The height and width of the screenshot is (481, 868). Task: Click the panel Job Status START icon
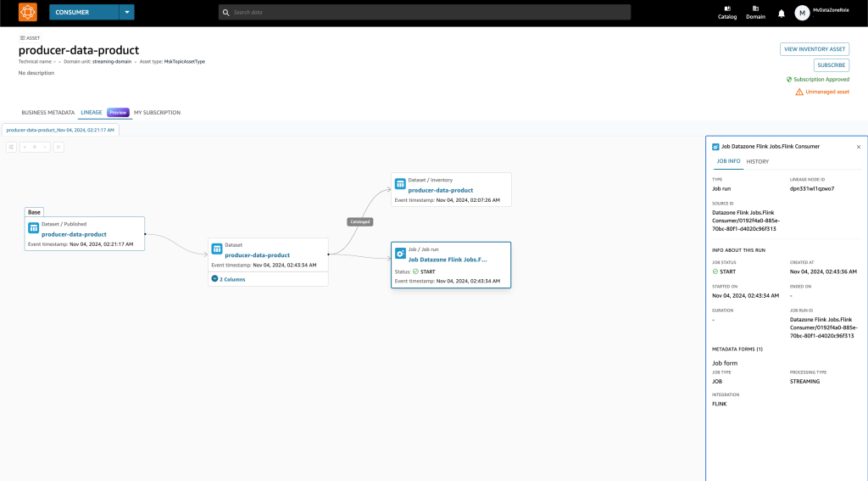coord(715,271)
